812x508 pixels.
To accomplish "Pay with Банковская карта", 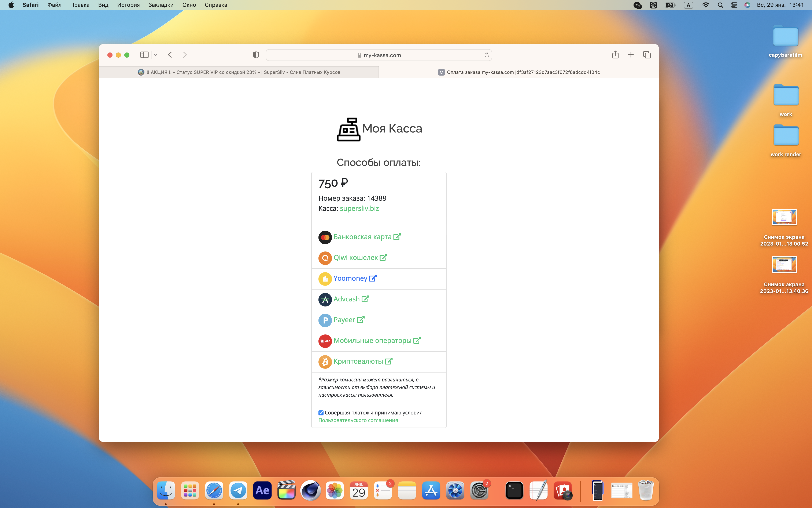I will click(x=367, y=237).
